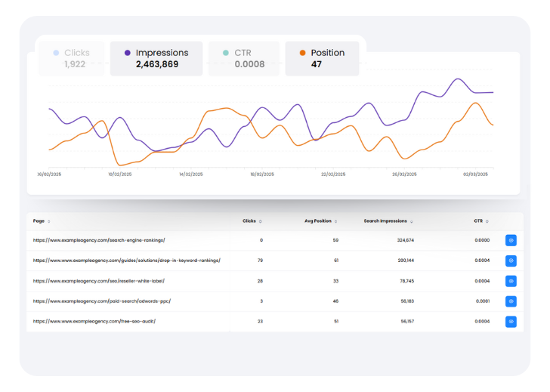Click the eye icon for reseller-white-label row

click(x=511, y=281)
